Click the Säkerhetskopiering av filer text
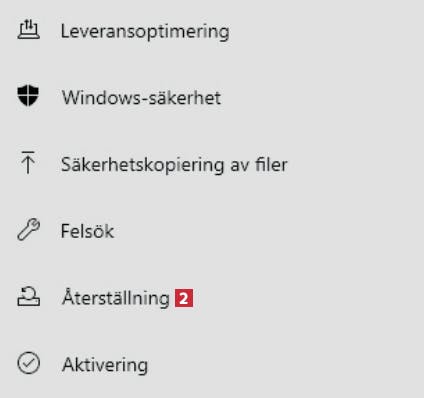 point(174,165)
